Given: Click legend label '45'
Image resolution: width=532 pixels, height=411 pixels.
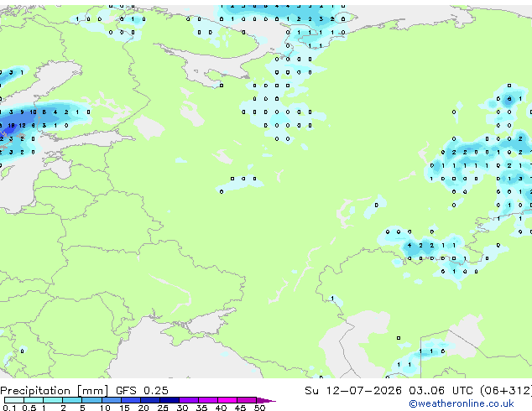Looking at the screenshot, I should click(240, 408).
